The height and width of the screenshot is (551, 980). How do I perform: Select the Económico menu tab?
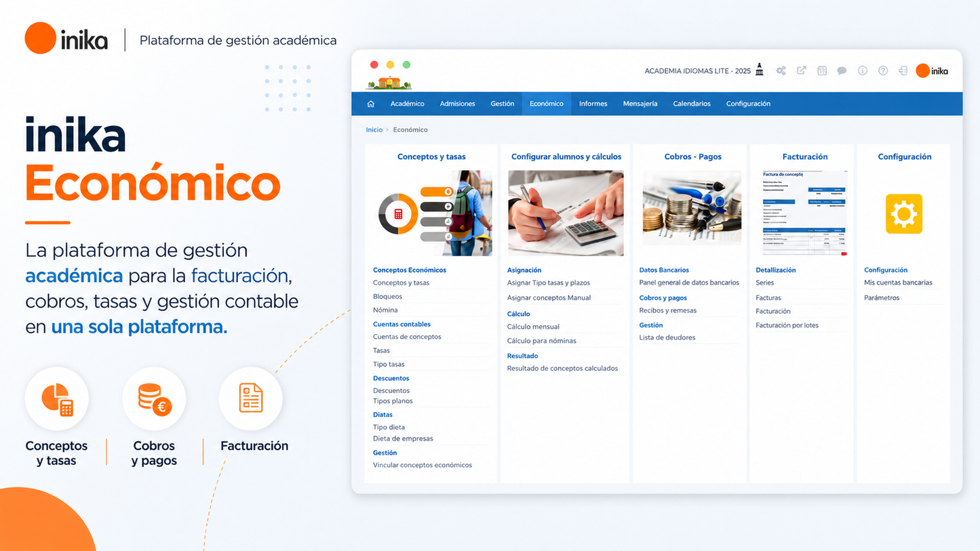(x=547, y=104)
